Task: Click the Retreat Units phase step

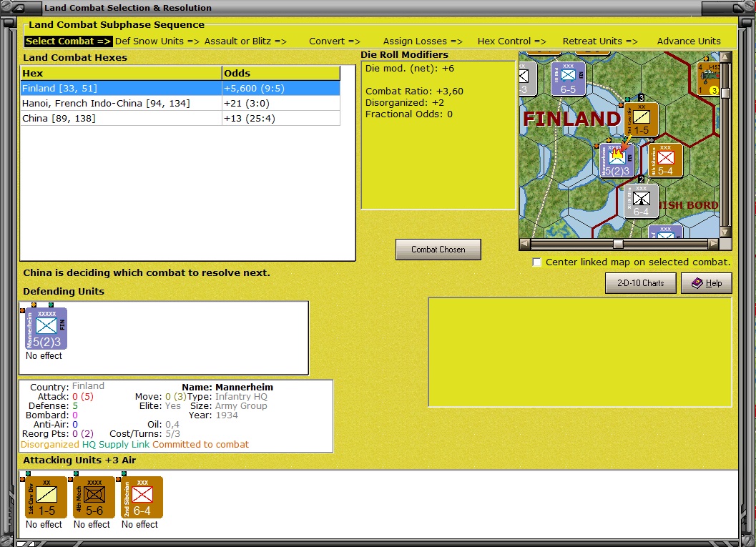Action: [x=600, y=41]
